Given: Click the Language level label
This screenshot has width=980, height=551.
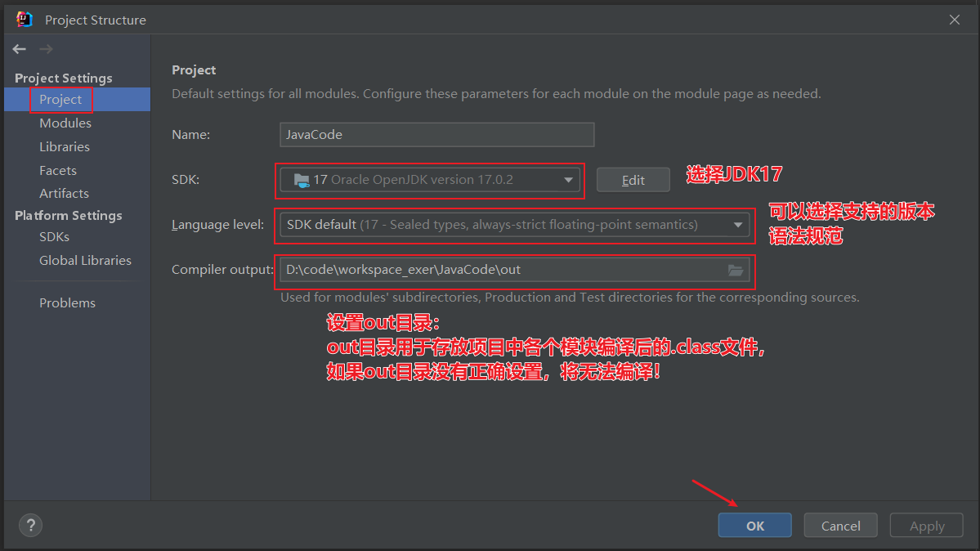Looking at the screenshot, I should pos(217,225).
